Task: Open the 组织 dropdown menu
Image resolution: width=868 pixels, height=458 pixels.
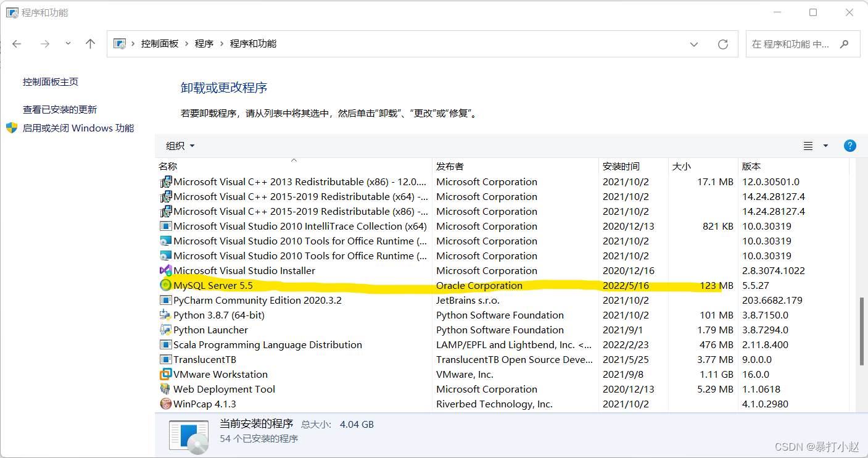Action: 180,146
